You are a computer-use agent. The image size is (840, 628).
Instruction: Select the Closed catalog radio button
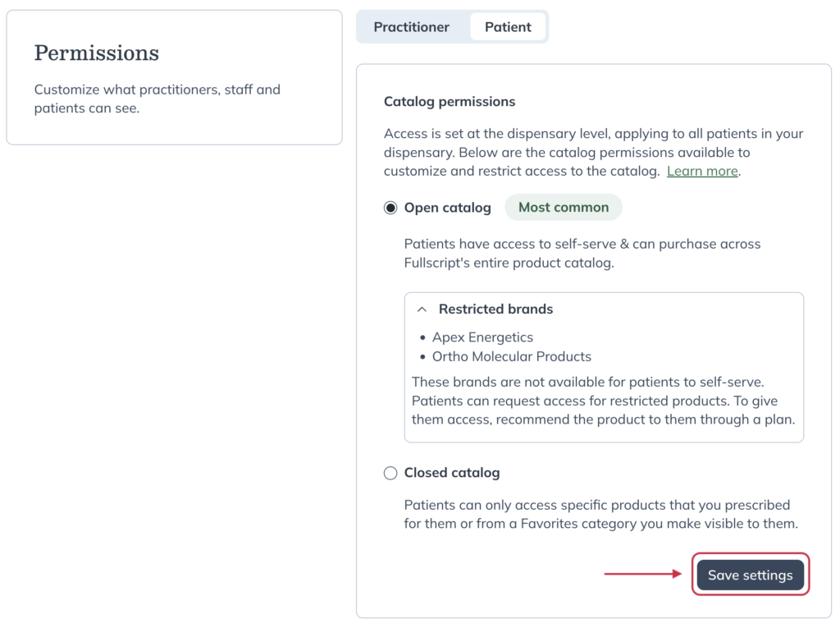pos(390,473)
